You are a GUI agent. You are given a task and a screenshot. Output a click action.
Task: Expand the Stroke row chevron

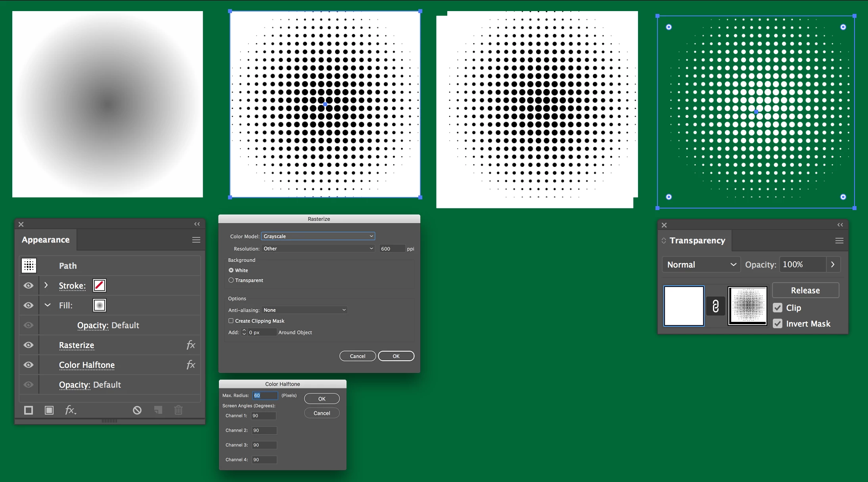[x=46, y=285]
